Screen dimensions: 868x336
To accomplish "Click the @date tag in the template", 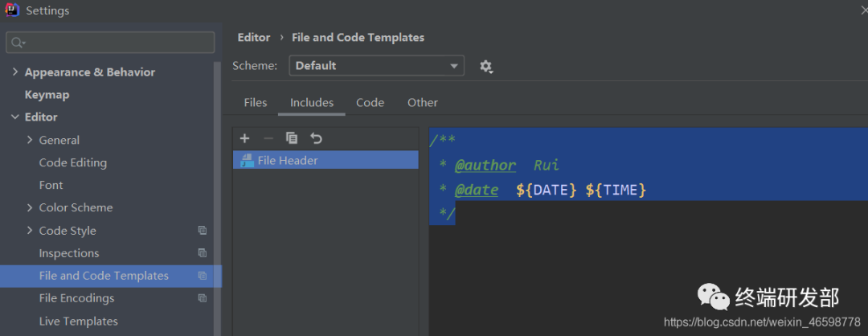I will pyautogui.click(x=476, y=191).
